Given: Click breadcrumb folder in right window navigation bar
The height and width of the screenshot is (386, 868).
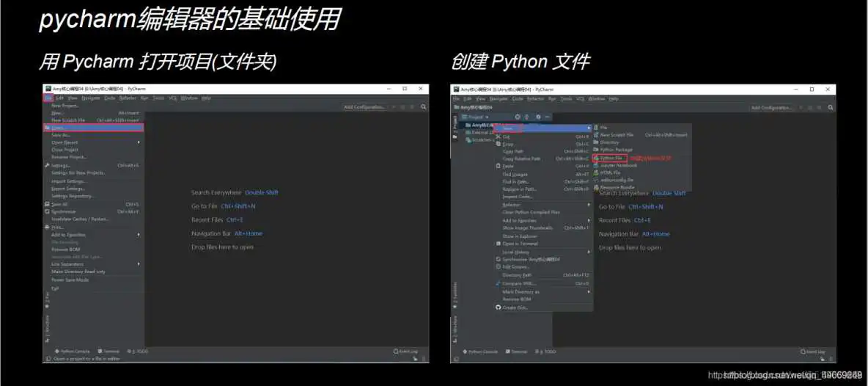Looking at the screenshot, I should click(x=474, y=107).
